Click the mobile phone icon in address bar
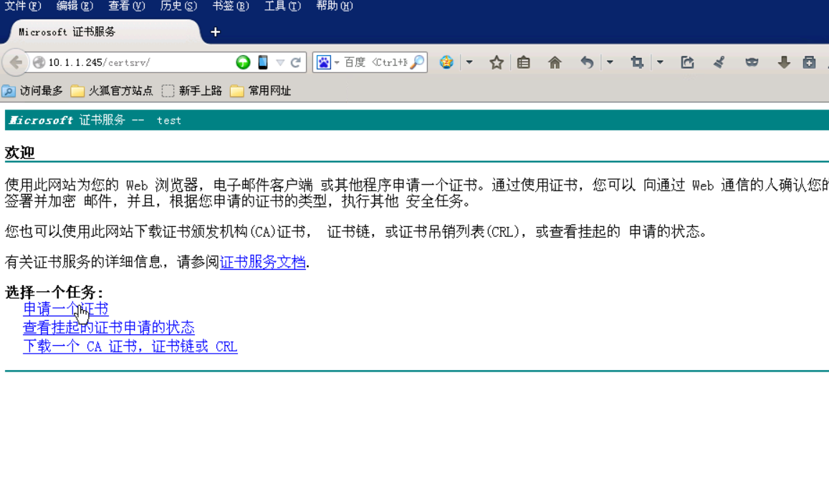Image resolution: width=829 pixels, height=504 pixels. pos(263,62)
